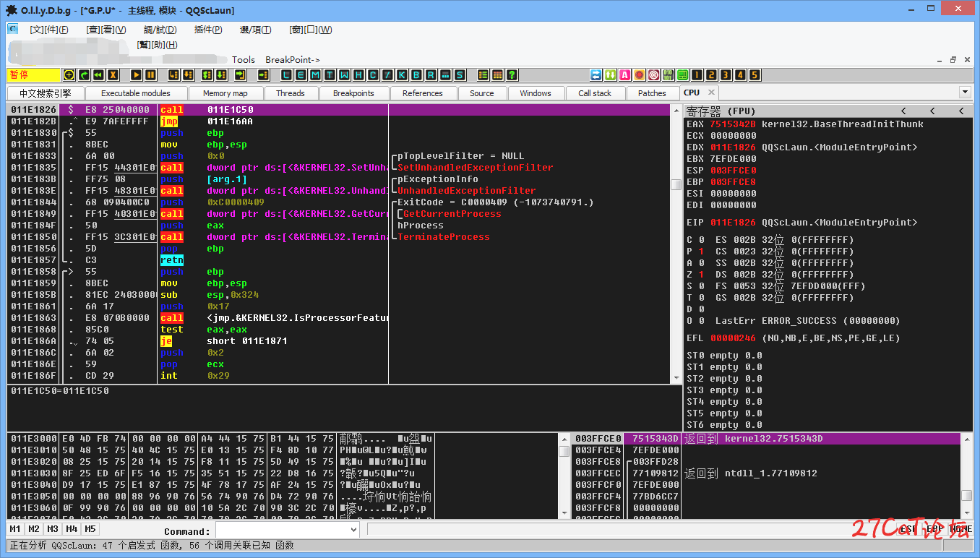Image resolution: width=980 pixels, height=558 pixels.
Task: Click the Trace over icon
Action: [221, 75]
